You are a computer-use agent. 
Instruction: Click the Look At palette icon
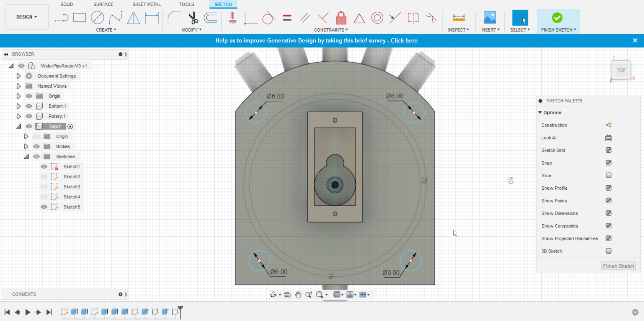click(x=608, y=138)
